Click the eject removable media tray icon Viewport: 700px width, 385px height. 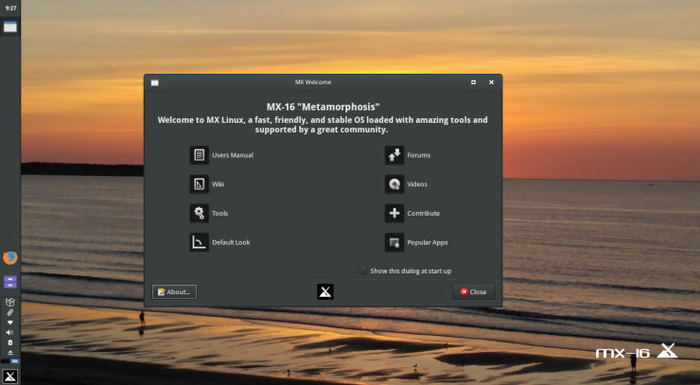(x=10, y=352)
